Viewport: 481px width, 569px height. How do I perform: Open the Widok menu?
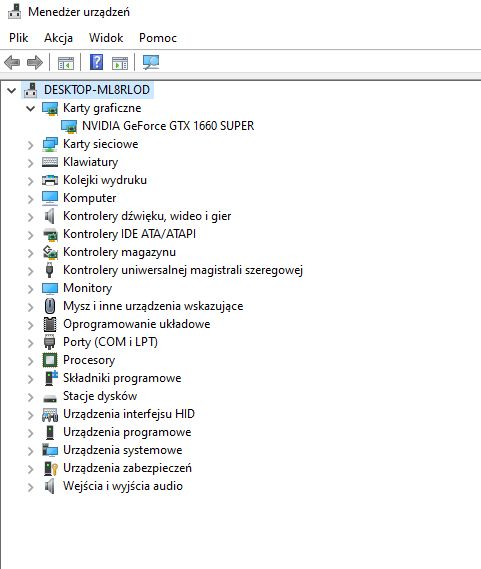[x=106, y=38]
